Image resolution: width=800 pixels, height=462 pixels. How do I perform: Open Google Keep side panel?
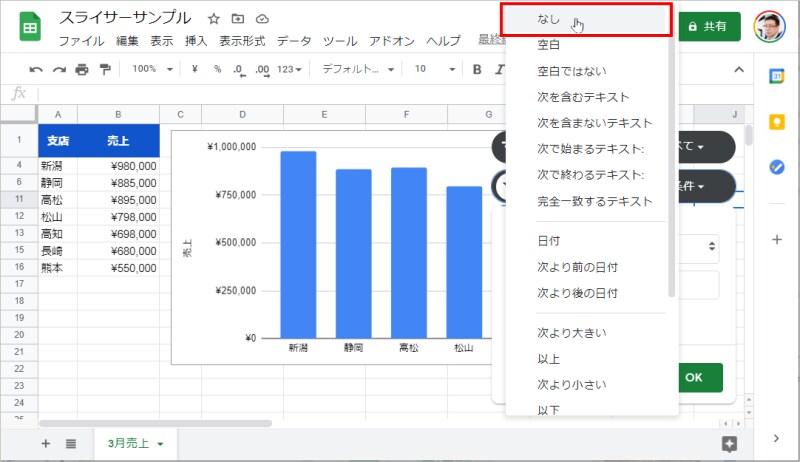pos(777,122)
